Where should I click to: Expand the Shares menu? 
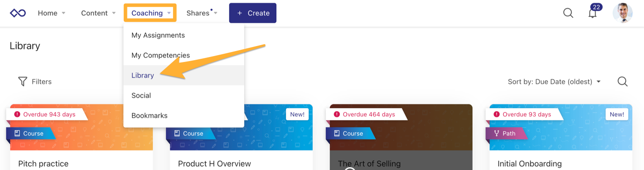click(202, 13)
